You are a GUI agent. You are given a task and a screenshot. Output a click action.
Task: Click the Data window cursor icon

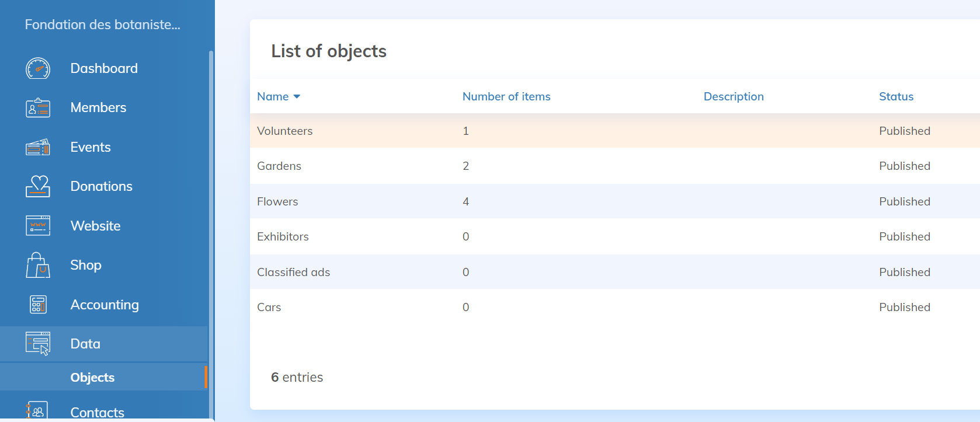[x=38, y=344]
